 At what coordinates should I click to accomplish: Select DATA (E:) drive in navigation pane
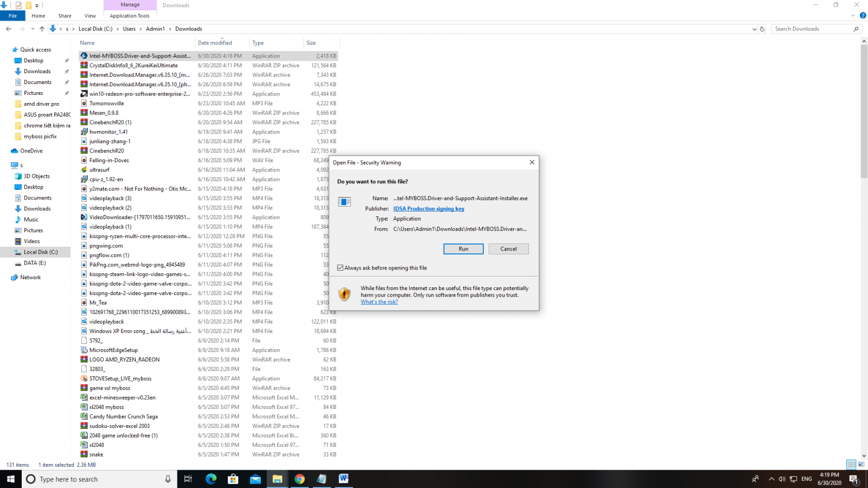click(35, 263)
